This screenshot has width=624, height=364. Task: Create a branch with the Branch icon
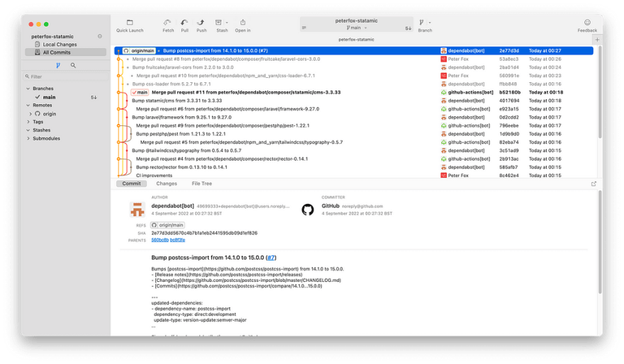point(421,23)
